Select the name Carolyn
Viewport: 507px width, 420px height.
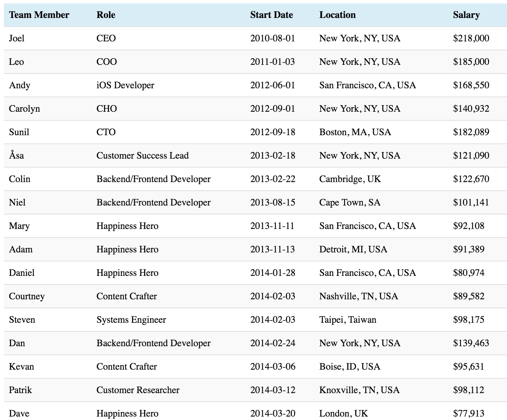(24, 109)
